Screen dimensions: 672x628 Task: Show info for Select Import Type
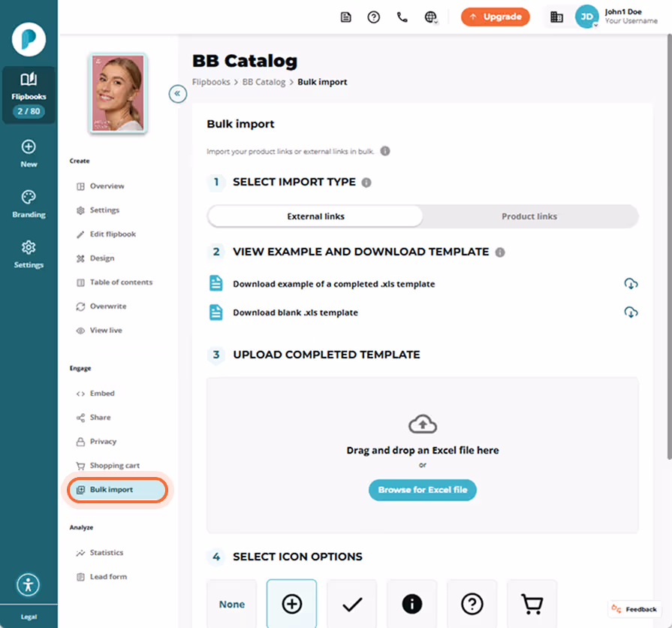[366, 183]
